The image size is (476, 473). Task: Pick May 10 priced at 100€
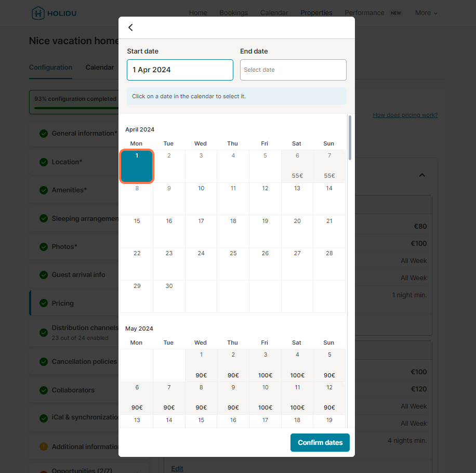point(265,398)
